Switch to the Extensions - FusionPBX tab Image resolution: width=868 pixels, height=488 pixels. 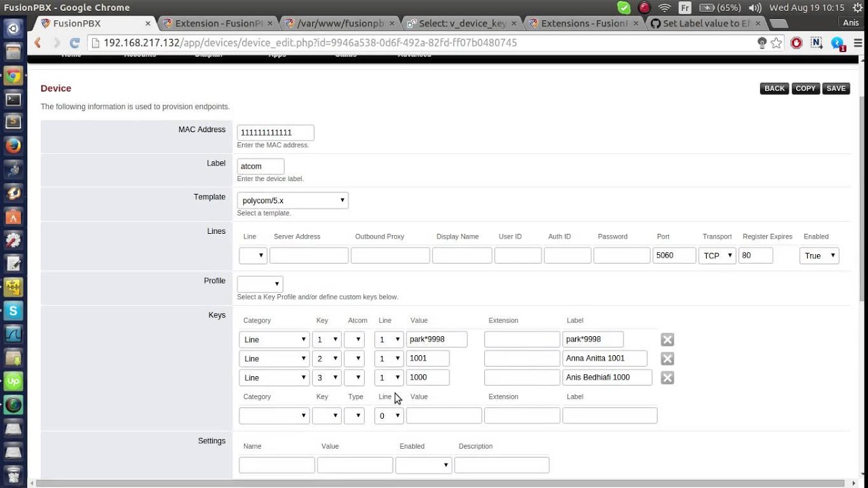(x=584, y=23)
